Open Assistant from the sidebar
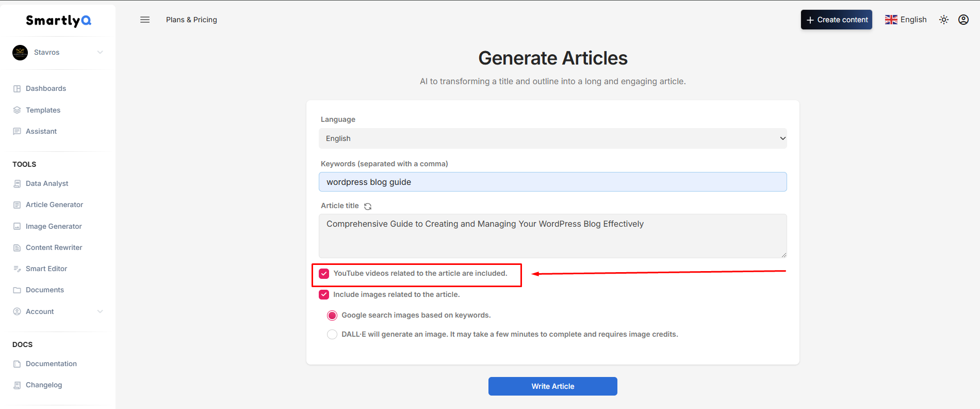This screenshot has width=980, height=409. click(41, 131)
